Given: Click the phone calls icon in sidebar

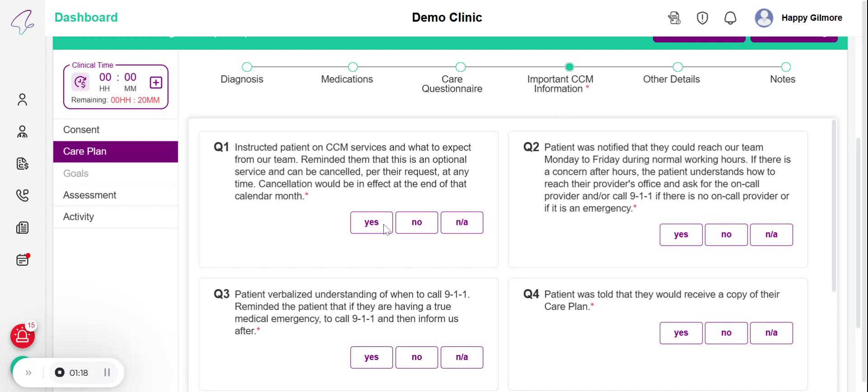Looking at the screenshot, I should coord(22,195).
